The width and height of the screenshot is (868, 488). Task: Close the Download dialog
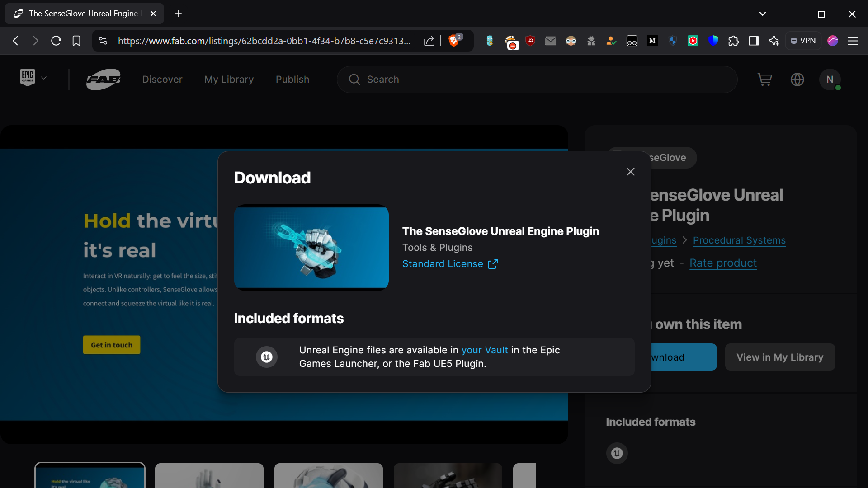(x=631, y=172)
